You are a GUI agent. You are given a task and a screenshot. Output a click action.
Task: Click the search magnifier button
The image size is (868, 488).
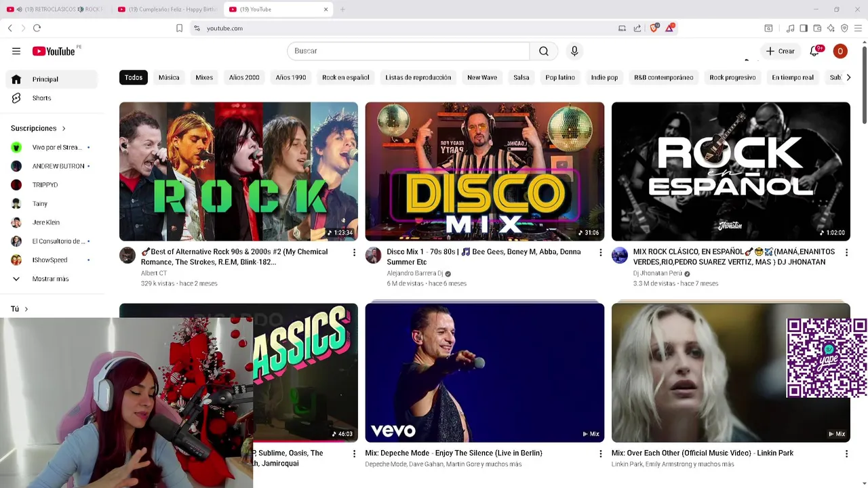(544, 51)
